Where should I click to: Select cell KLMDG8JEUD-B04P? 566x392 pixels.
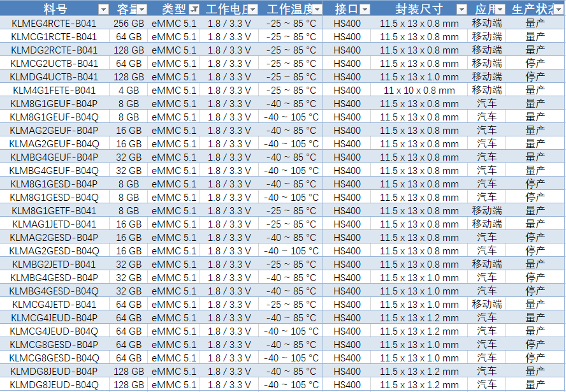click(x=54, y=371)
